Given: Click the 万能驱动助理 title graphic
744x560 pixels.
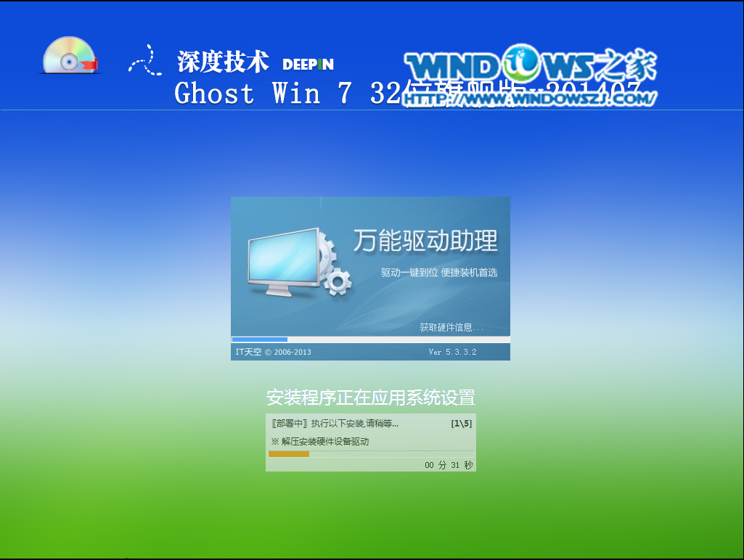Looking at the screenshot, I should point(428,244).
